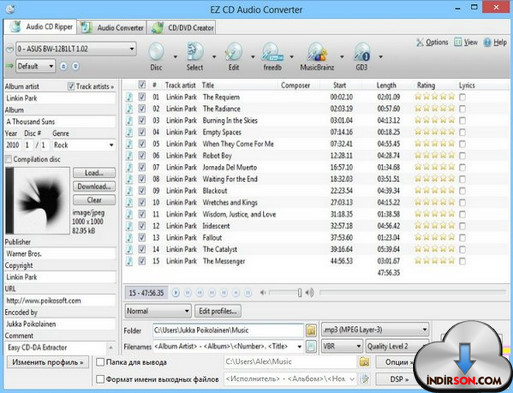513x393 pixels.
Task: Click the Load... cover art button
Action: 94,173
